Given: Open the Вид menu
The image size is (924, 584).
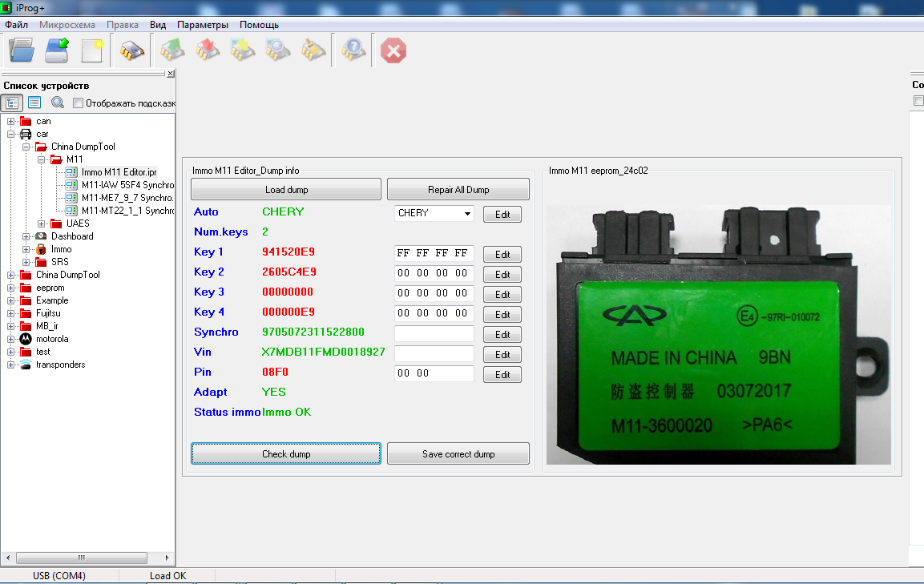Looking at the screenshot, I should pos(158,25).
